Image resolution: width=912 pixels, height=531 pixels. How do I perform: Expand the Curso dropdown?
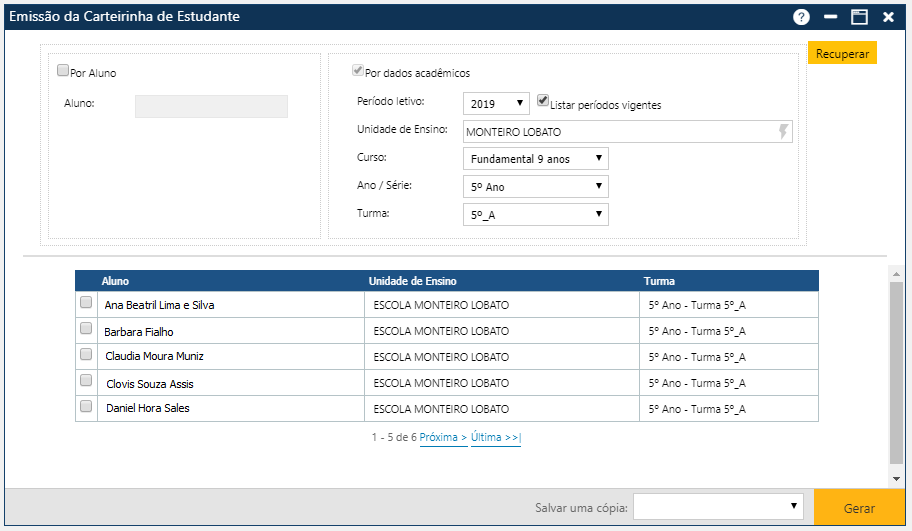[x=535, y=158]
